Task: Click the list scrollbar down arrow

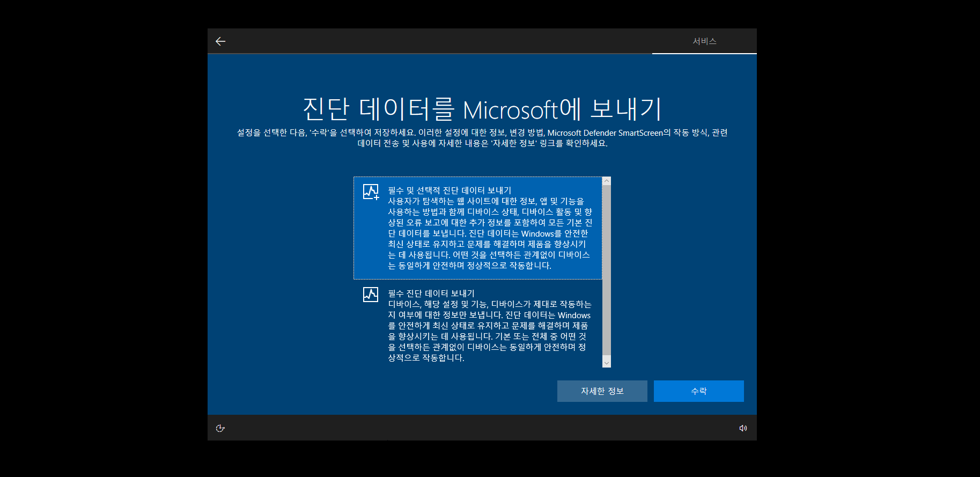Action: (607, 363)
